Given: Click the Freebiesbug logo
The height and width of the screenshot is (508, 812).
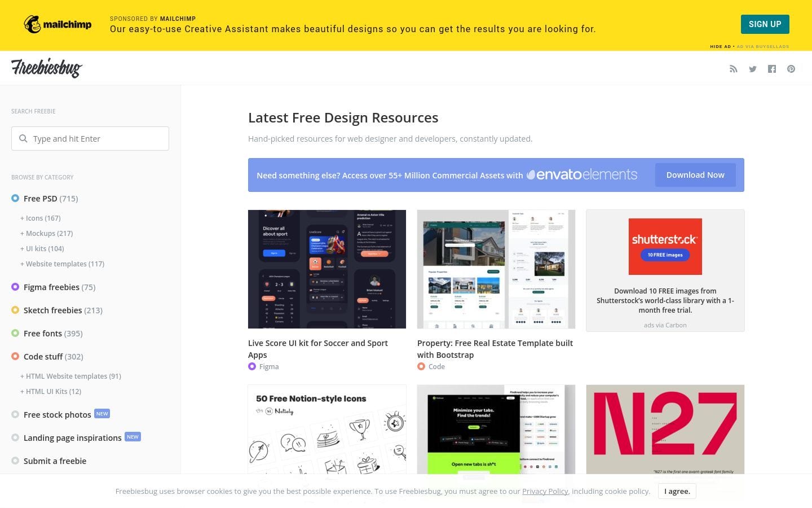Looking at the screenshot, I should click(47, 68).
